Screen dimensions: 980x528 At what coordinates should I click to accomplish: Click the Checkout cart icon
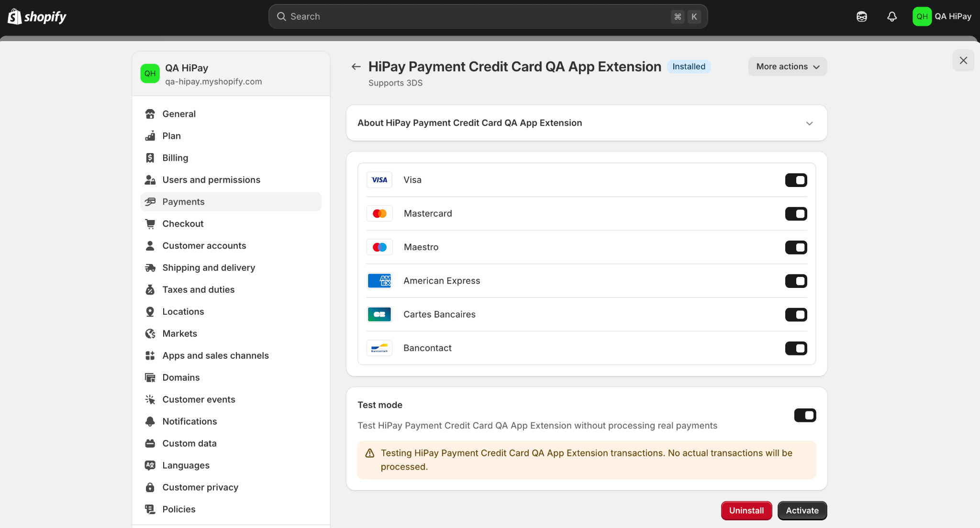pos(150,224)
